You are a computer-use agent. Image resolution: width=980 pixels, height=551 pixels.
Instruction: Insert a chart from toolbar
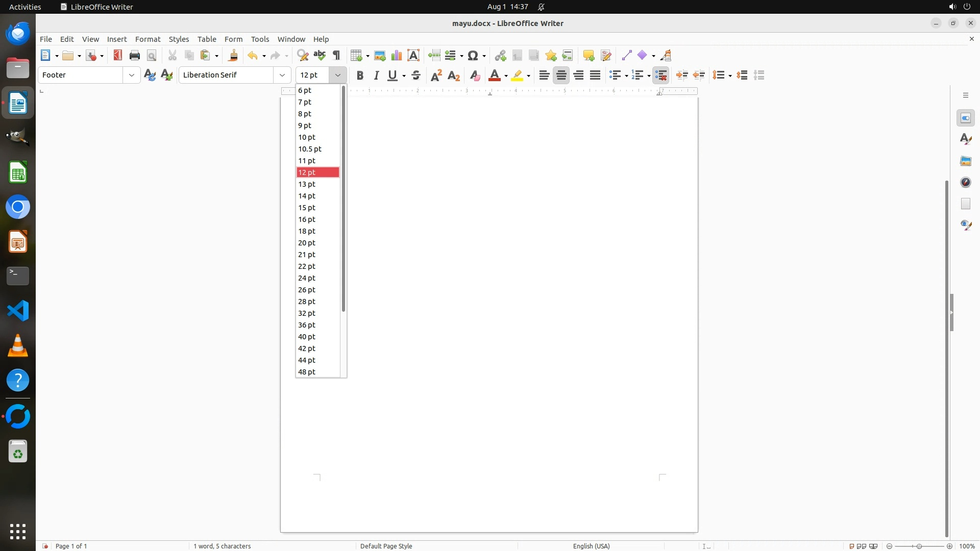[397, 55]
